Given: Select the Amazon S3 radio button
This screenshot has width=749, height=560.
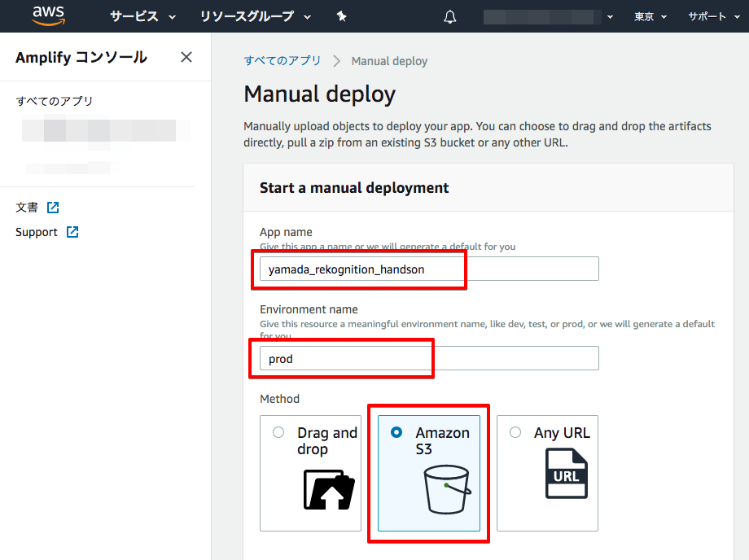Looking at the screenshot, I should [396, 432].
